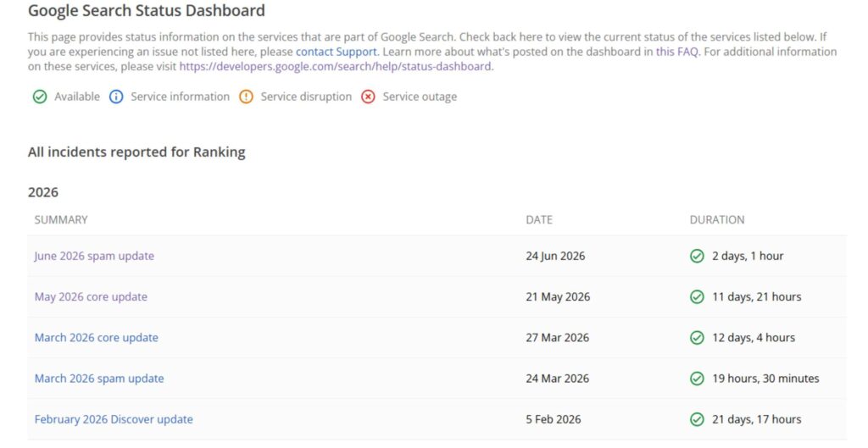868x448 pixels.
Task: Click the 'Service outage' legend label
Action: click(420, 97)
